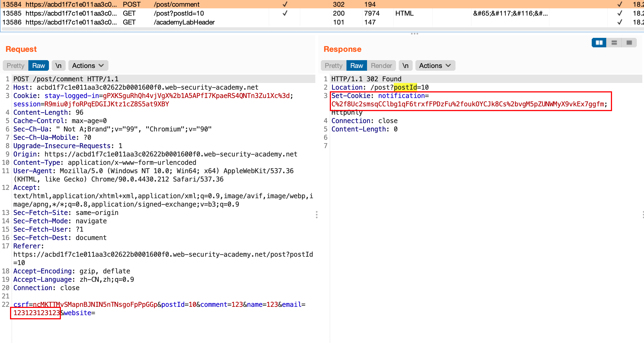Viewport: 644px width, 343px height.
Task: Grab the vertical divider handle between Request and Response
Action: [x=317, y=214]
